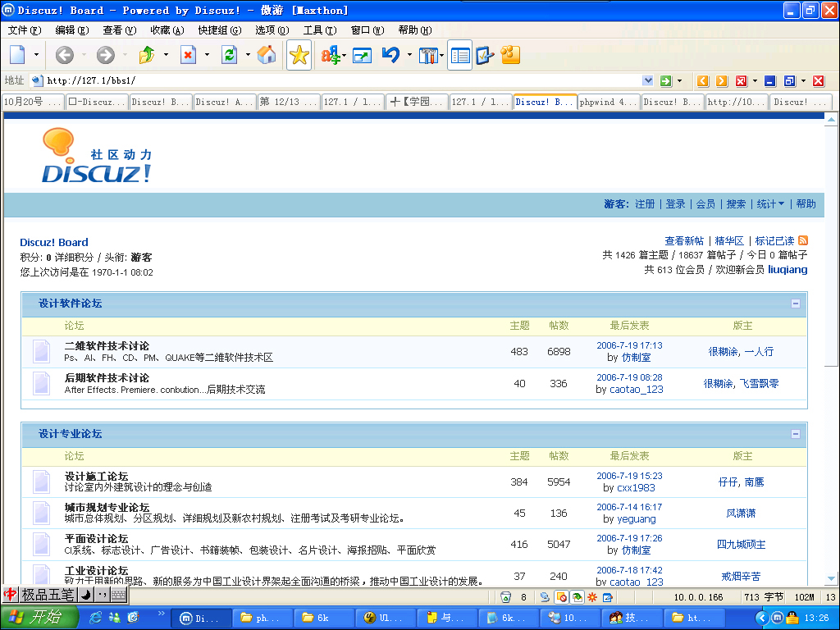
Task: Open the 快捷组 menu
Action: [220, 30]
